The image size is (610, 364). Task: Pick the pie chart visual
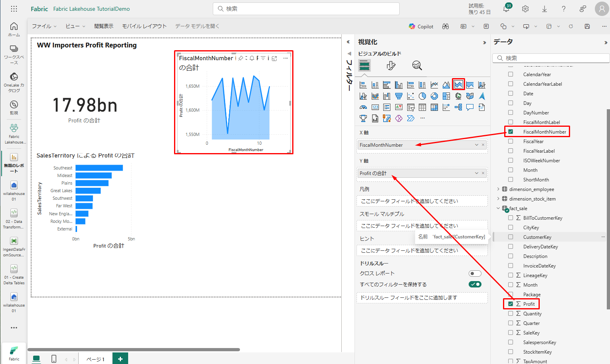click(422, 96)
